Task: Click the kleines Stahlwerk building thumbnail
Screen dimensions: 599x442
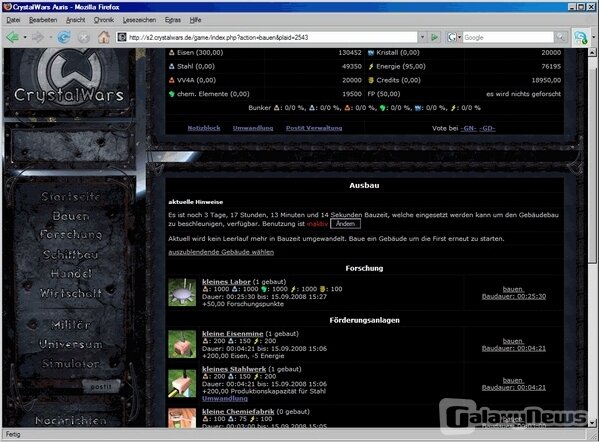Action: (x=182, y=384)
